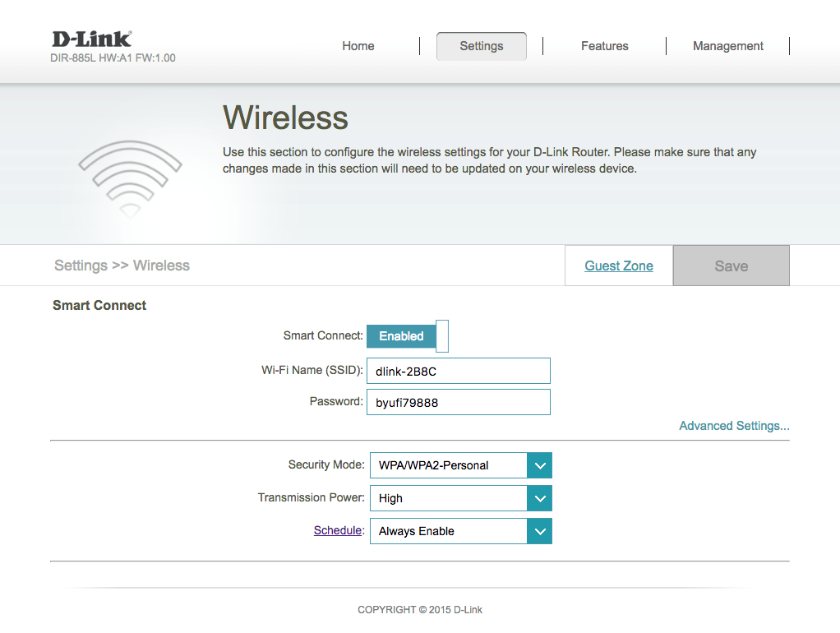The image size is (840, 633).
Task: Click the Password input field
Action: point(458,403)
